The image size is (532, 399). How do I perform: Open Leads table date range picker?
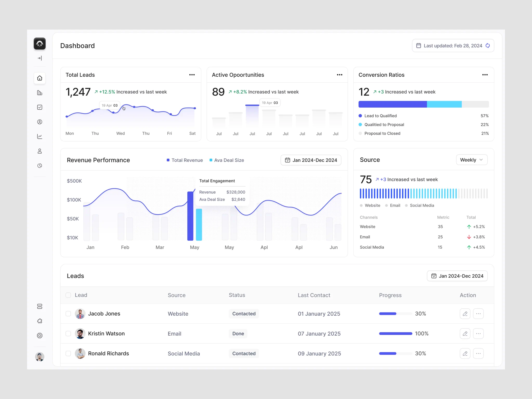point(457,276)
